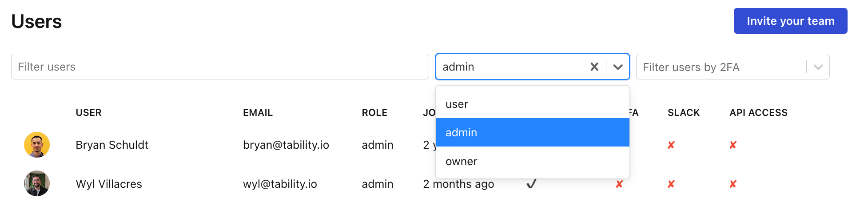Open Wyl Villacres' avatar photo
The width and height of the screenshot is (868, 222).
tap(37, 183)
